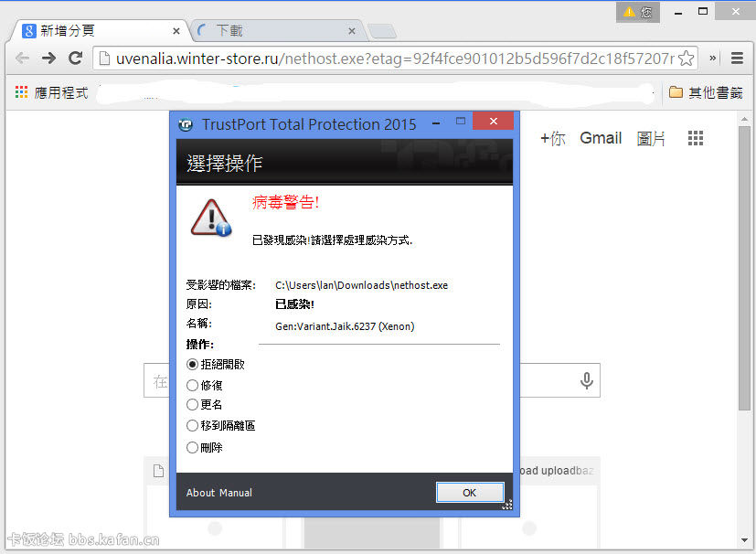Viewport: 756px width, 554px height.
Task: Click the scrollbar down arrow
Action: (744, 540)
